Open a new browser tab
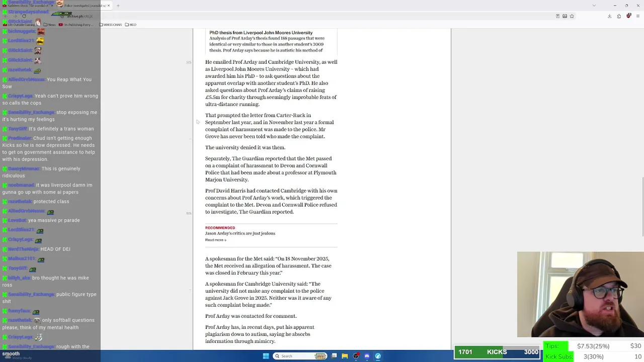The width and height of the screenshot is (644, 362). pos(118,6)
